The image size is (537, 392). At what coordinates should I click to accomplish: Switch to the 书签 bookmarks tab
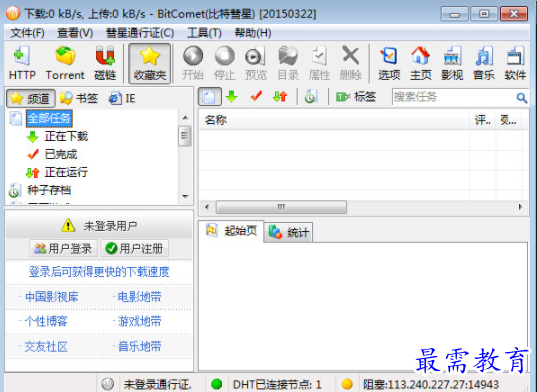(x=79, y=99)
